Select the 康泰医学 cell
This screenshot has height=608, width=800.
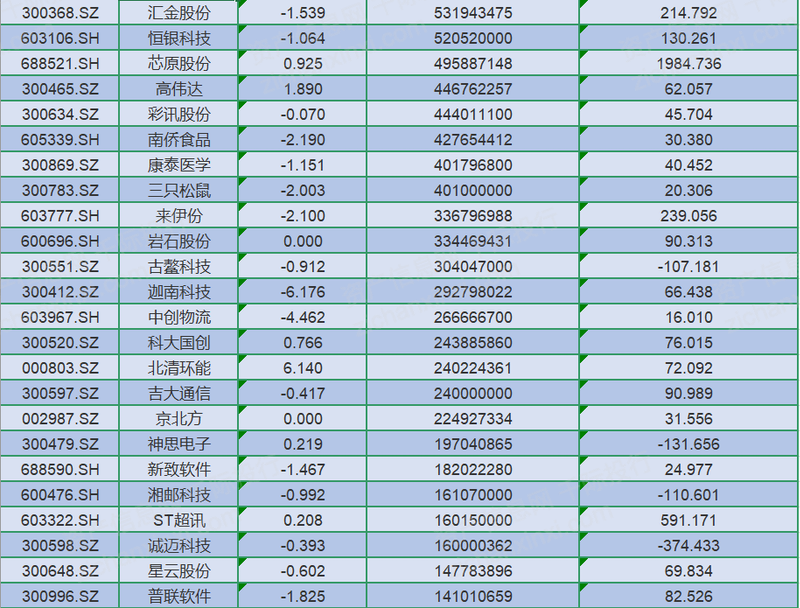[179, 165]
